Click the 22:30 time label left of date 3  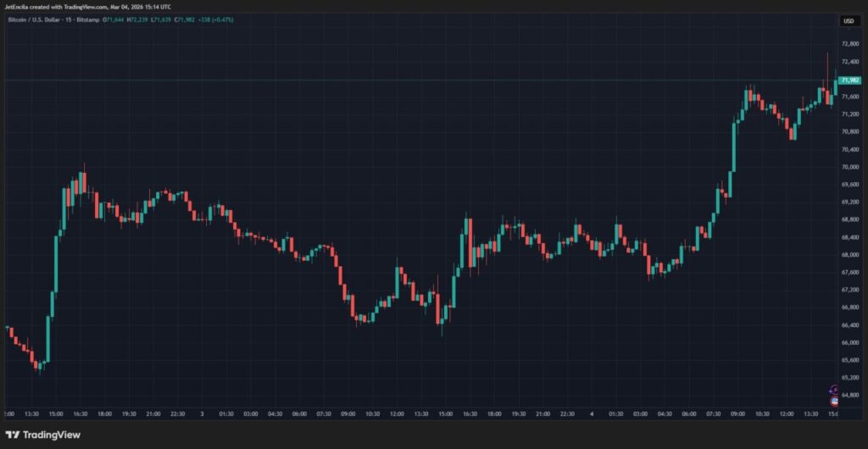click(177, 414)
